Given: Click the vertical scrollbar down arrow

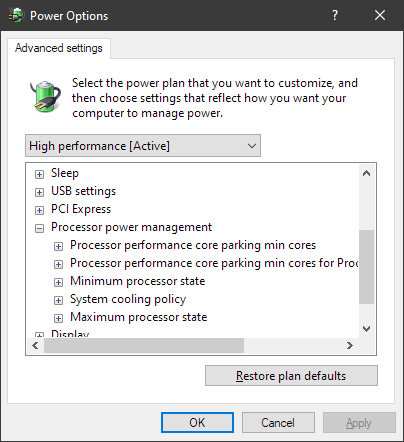Looking at the screenshot, I should (x=367, y=329).
